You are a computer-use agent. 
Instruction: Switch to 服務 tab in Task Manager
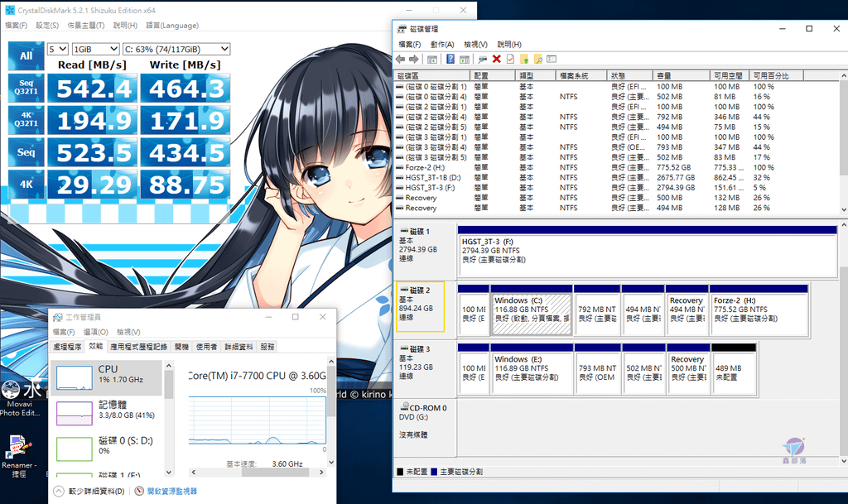(x=267, y=347)
